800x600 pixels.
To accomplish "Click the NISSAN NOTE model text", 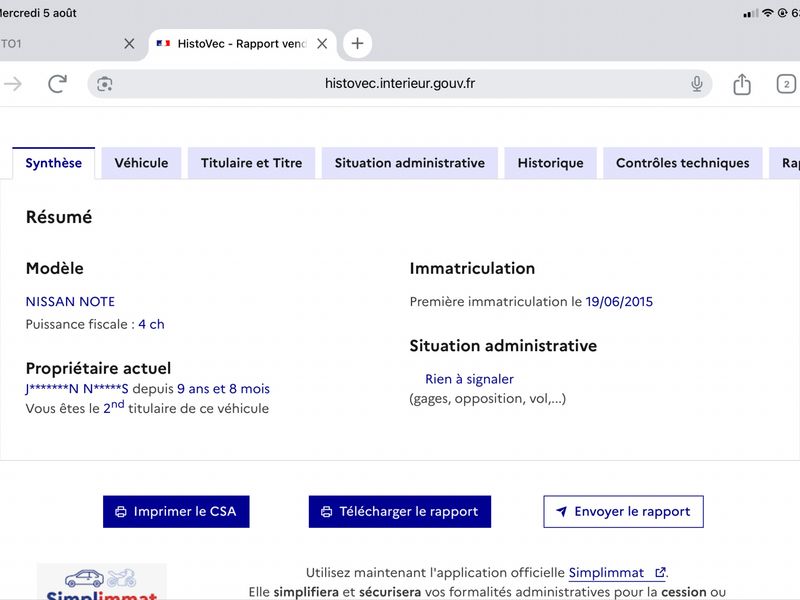I will click(70, 302).
